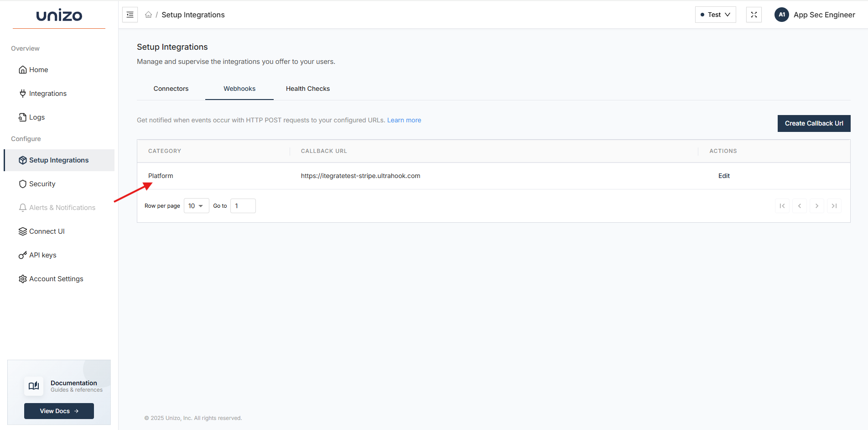
Task: Open the Row per page dropdown
Action: coord(196,205)
